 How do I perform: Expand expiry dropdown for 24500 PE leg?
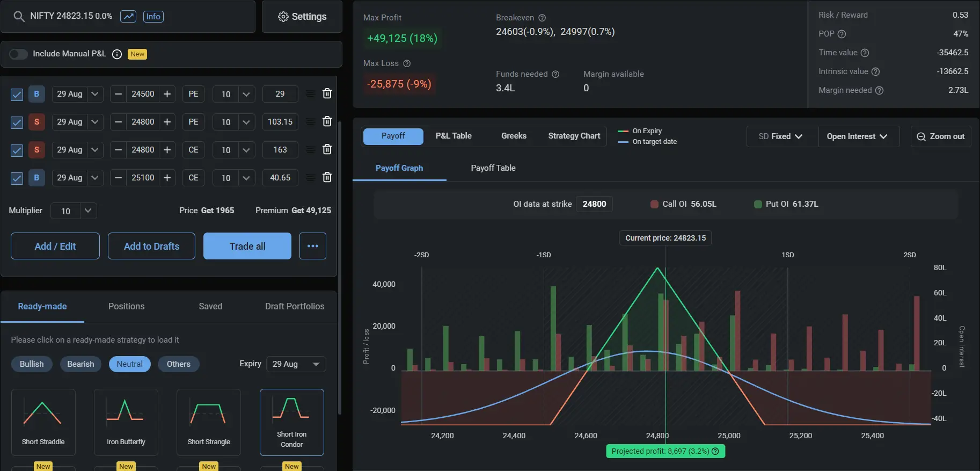coord(95,94)
